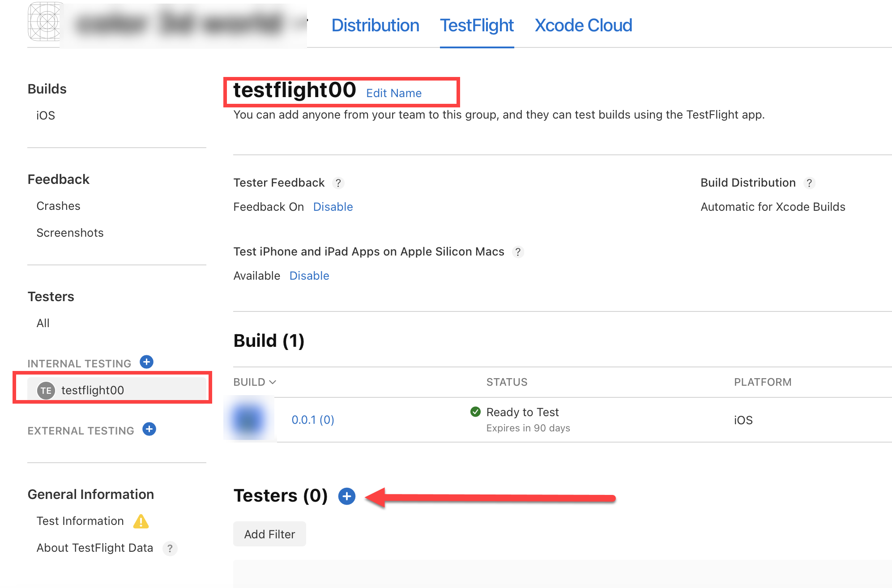
Task: Click Tester Feedback help question mark
Action: (338, 183)
